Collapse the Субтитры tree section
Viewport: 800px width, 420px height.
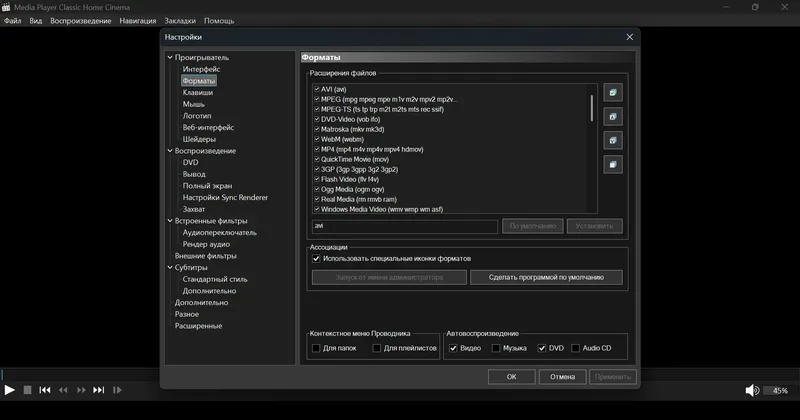coord(170,267)
